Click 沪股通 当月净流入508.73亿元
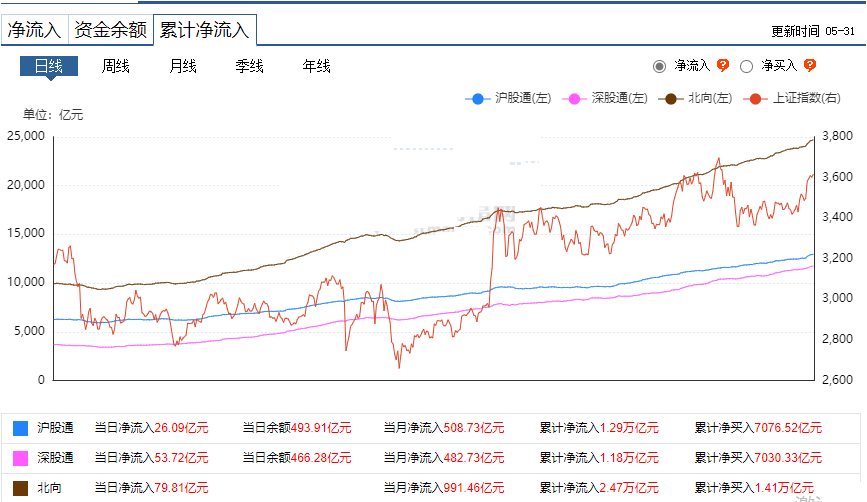The height and width of the screenshot is (502, 867). (x=444, y=428)
